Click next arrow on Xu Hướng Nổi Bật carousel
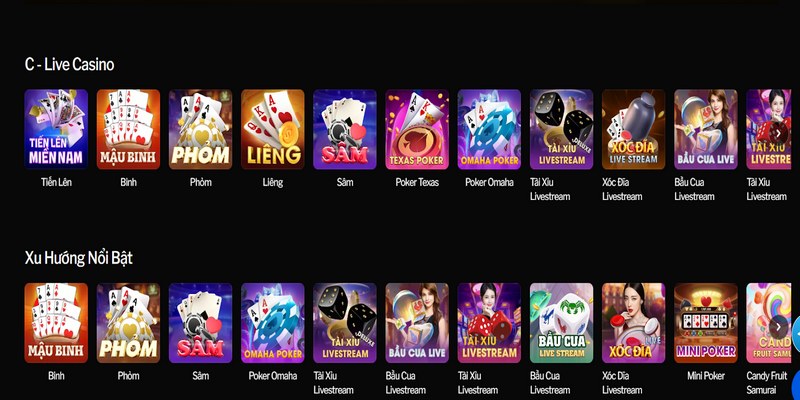This screenshot has width=800, height=400. click(x=778, y=327)
